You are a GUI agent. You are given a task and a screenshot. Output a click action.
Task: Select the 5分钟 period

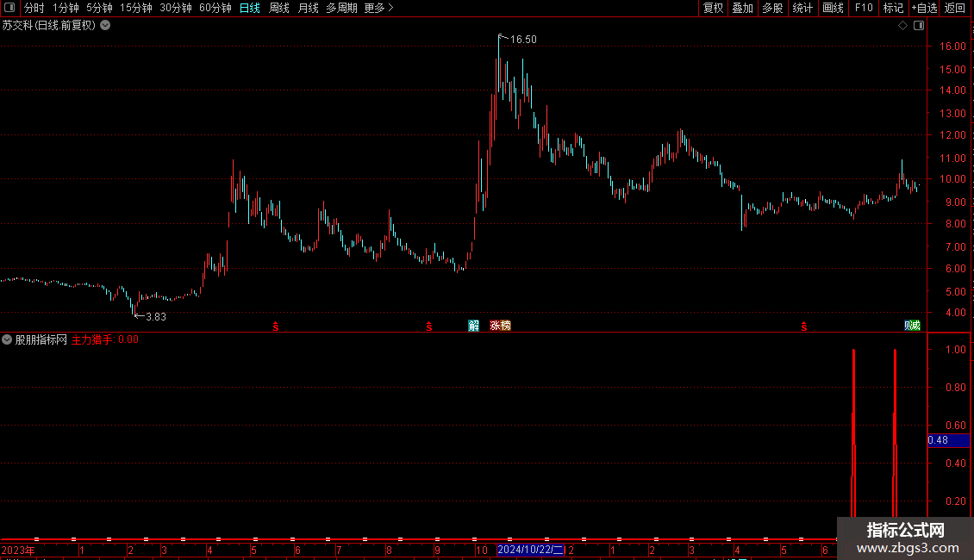pos(99,8)
